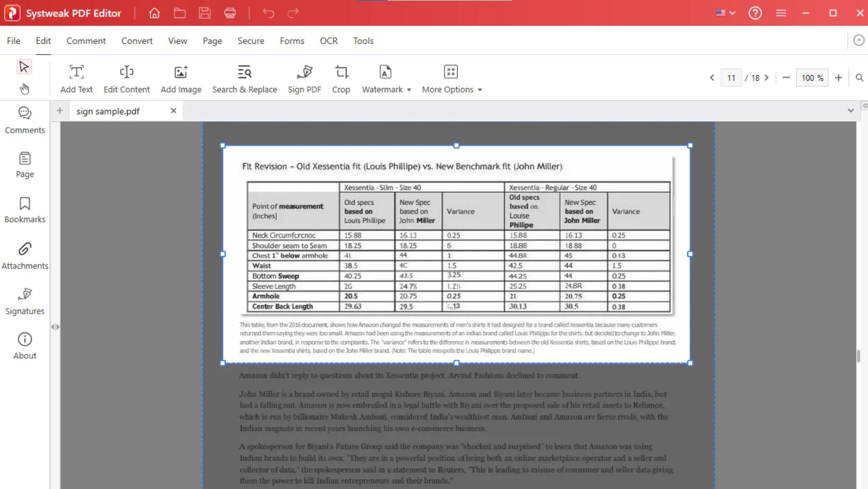868x489 pixels.
Task: Click the page number input field
Action: (731, 78)
